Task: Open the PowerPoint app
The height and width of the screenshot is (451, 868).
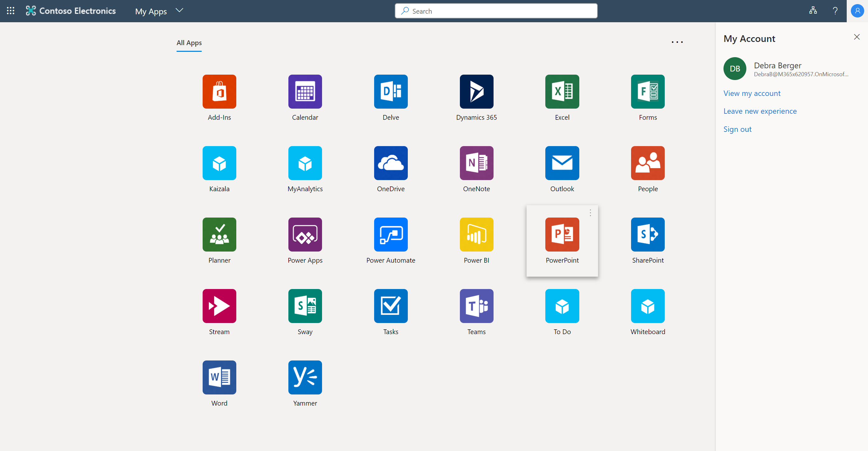Action: (x=562, y=234)
